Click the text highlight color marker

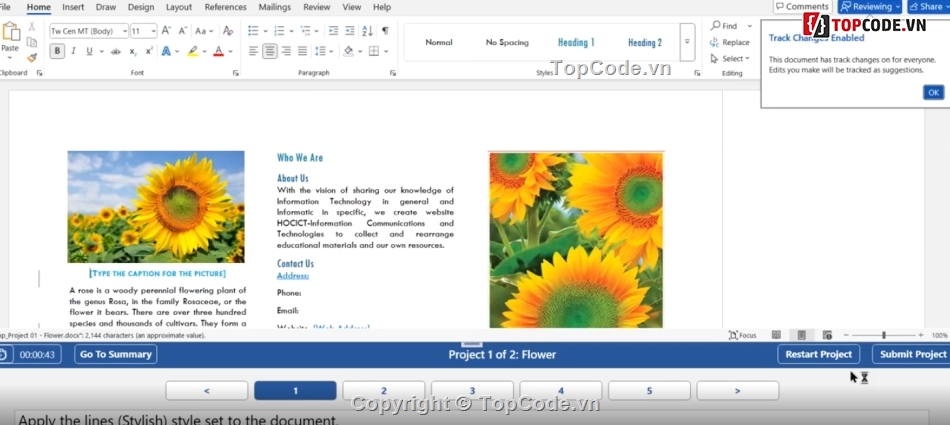[193, 52]
